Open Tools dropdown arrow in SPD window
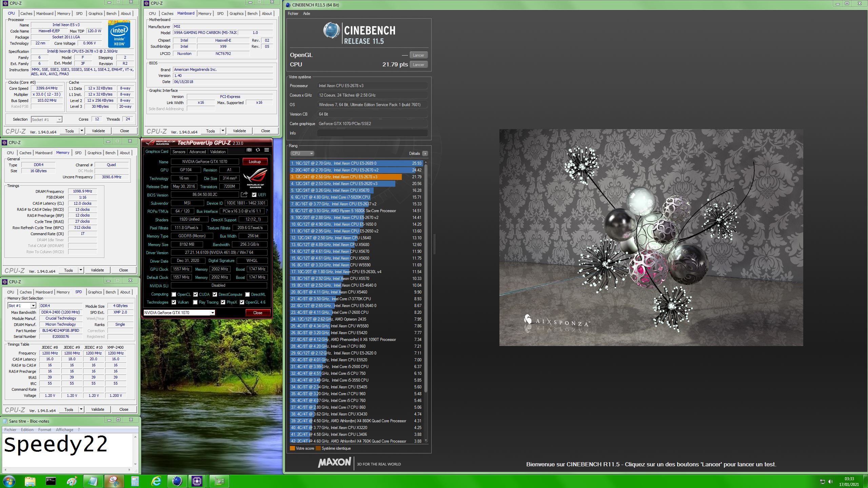Screen dimensions: 868x488 pyautogui.click(x=81, y=409)
